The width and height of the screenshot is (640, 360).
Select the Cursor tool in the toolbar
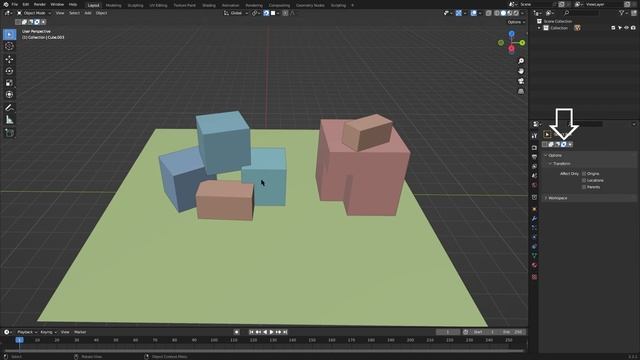9,46
